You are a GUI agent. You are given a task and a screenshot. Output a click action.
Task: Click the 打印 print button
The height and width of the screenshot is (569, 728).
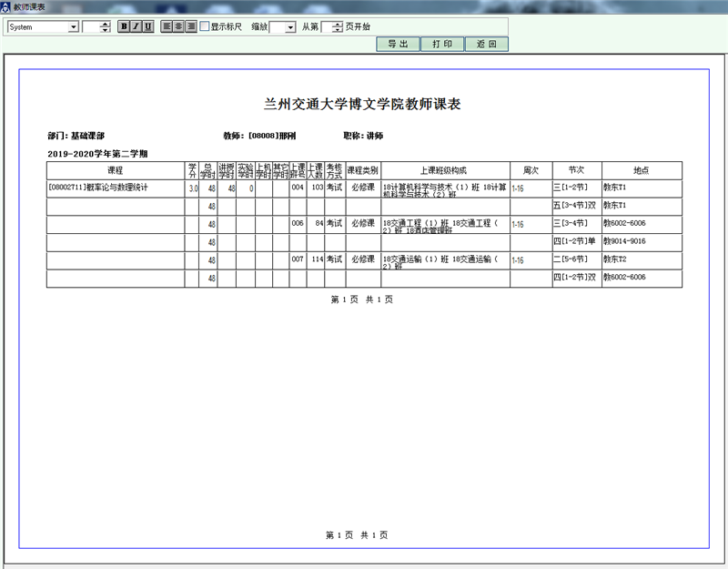pos(442,44)
